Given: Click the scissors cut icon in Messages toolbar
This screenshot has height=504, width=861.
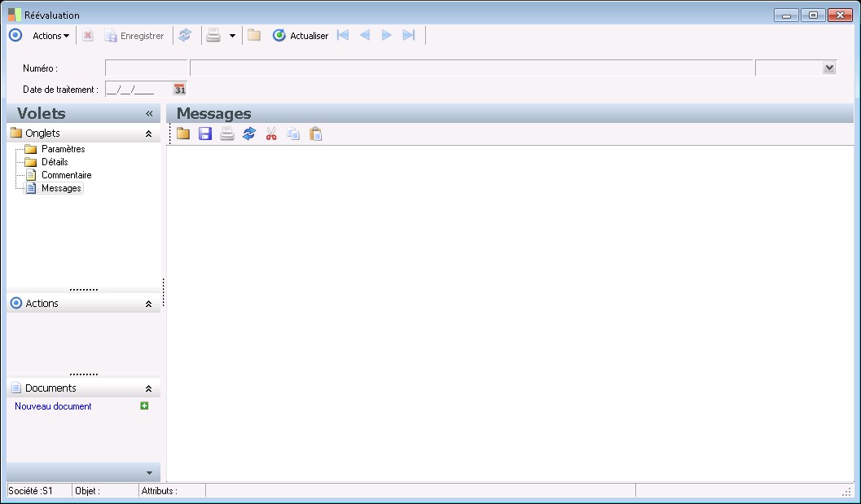Looking at the screenshot, I should (271, 134).
